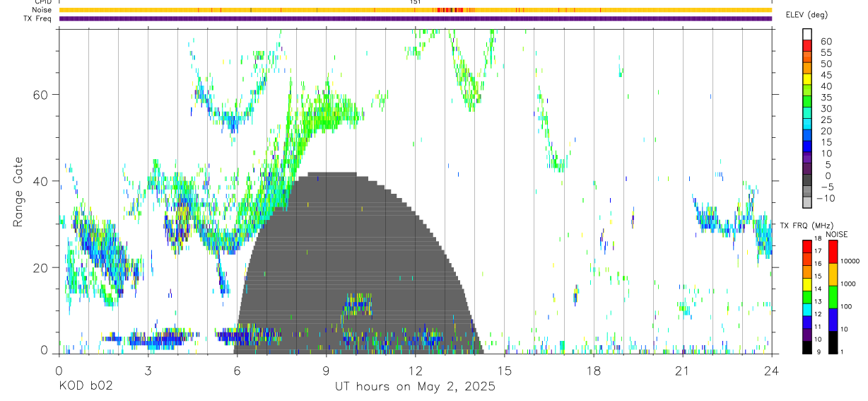Click the x-axis tick label 12

(416, 370)
